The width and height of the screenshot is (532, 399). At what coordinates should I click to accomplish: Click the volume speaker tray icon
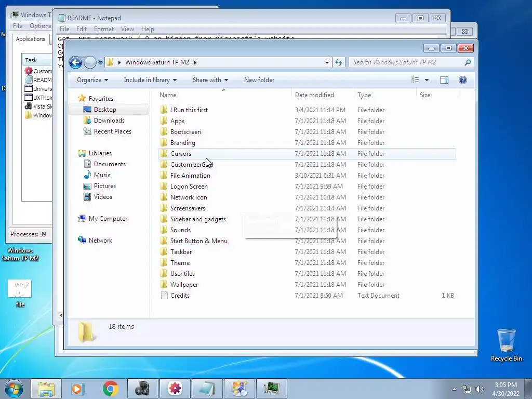479,389
